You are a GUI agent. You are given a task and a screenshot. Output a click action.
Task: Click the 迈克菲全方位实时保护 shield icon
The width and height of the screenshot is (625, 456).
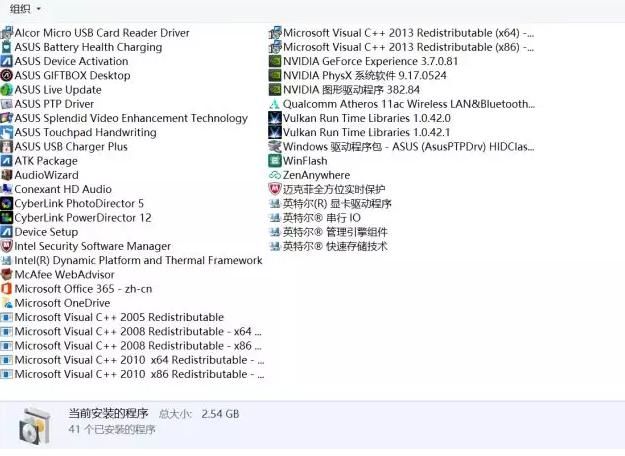click(x=275, y=189)
